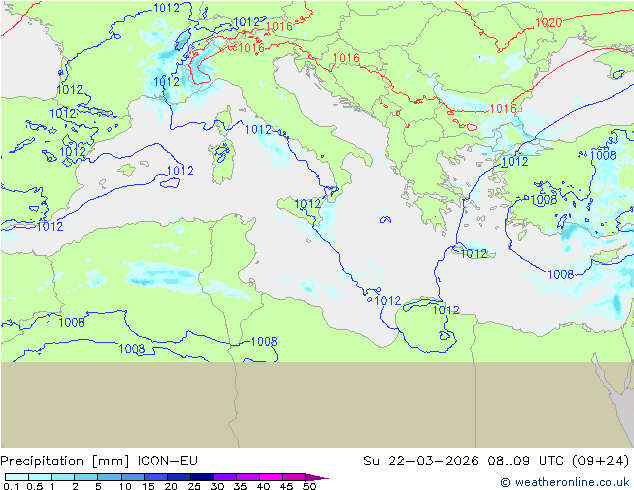Click the red "1016" label by Black Sea coast
This screenshot has height=490, width=634.
[x=503, y=108]
